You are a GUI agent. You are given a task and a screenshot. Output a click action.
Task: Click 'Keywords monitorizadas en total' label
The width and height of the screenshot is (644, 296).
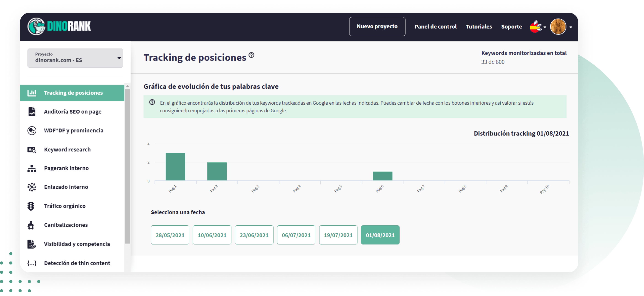point(524,53)
